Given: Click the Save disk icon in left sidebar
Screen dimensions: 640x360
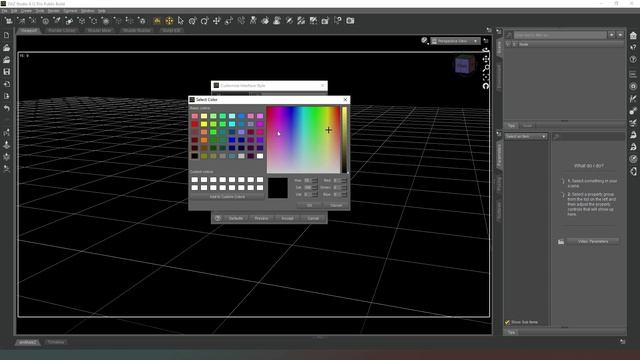Looking at the screenshot, I should click(7, 72).
